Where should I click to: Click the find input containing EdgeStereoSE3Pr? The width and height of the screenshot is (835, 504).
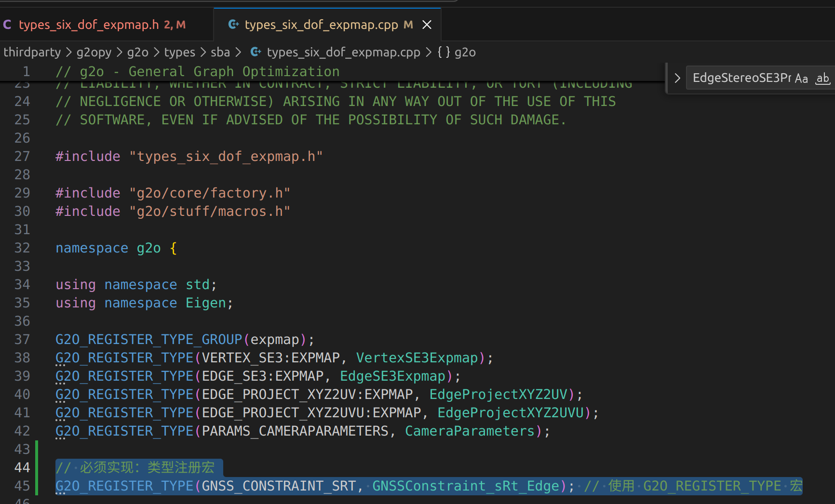[741, 78]
